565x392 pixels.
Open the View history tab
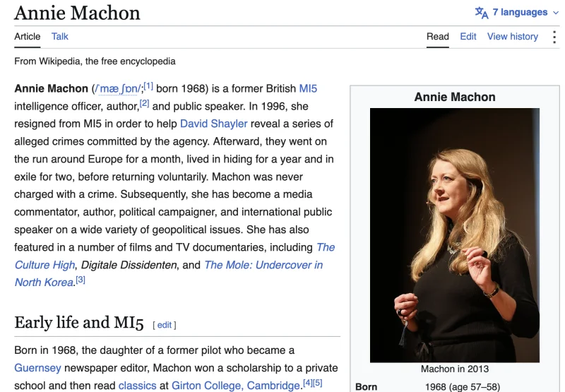point(513,37)
